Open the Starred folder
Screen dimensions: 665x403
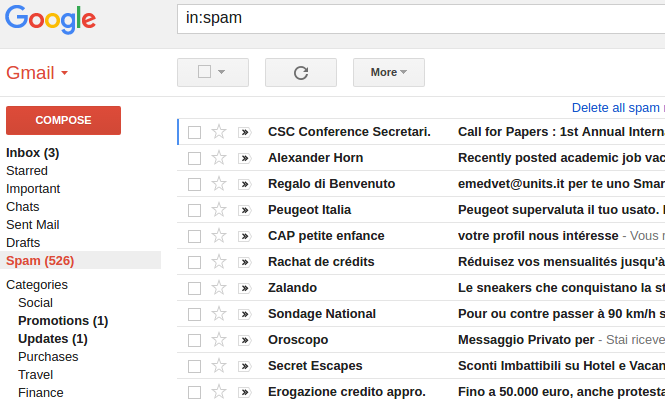[x=27, y=171]
